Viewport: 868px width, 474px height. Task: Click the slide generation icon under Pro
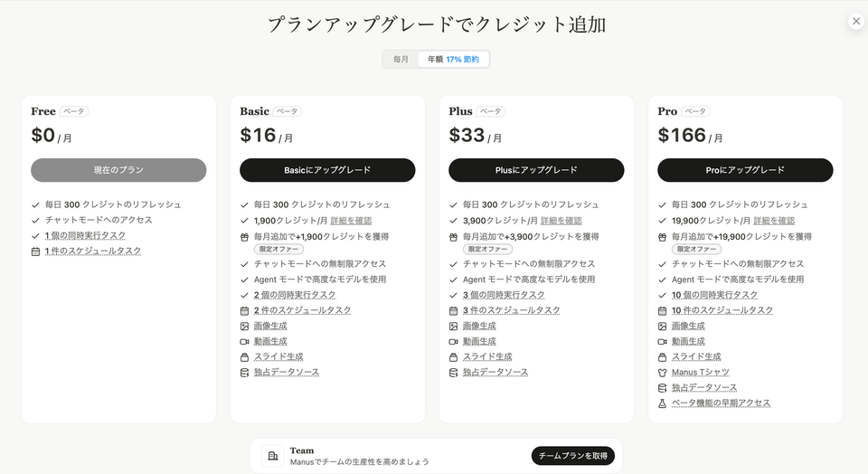662,356
